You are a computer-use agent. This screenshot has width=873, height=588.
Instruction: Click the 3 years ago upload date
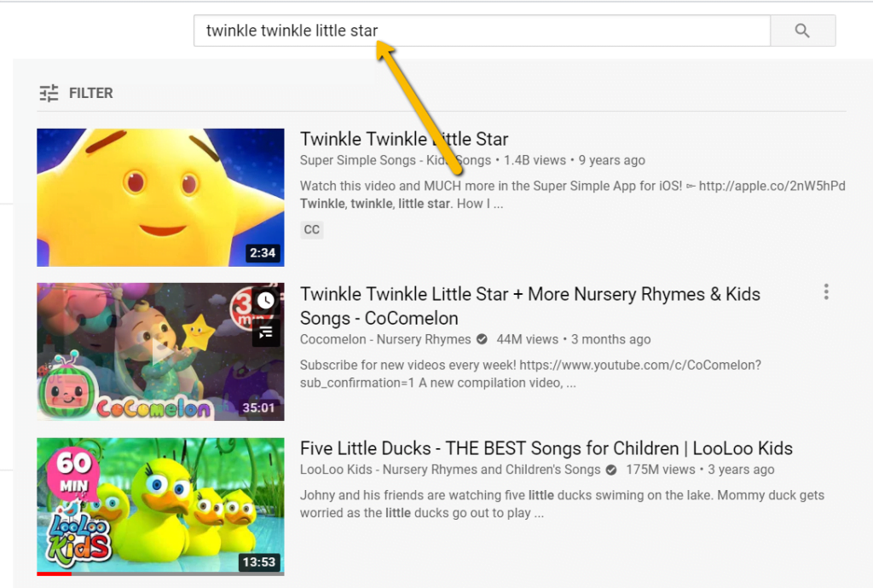coord(741,470)
